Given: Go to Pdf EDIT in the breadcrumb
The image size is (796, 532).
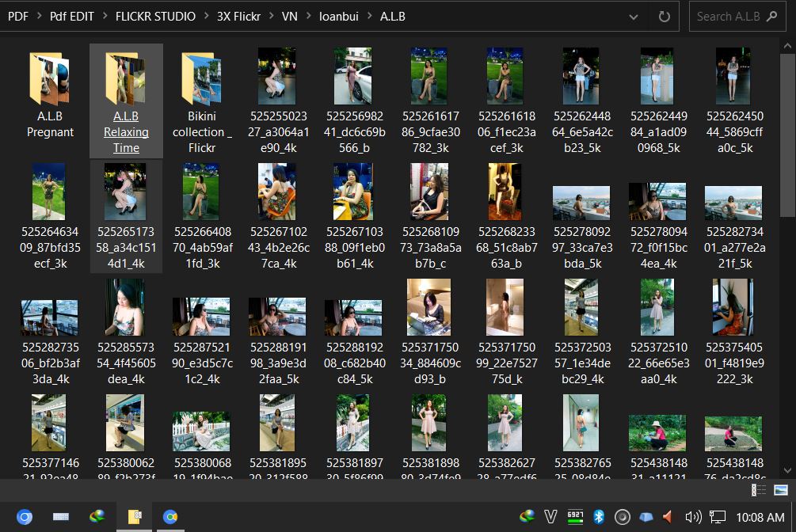Looking at the screenshot, I should [x=70, y=17].
